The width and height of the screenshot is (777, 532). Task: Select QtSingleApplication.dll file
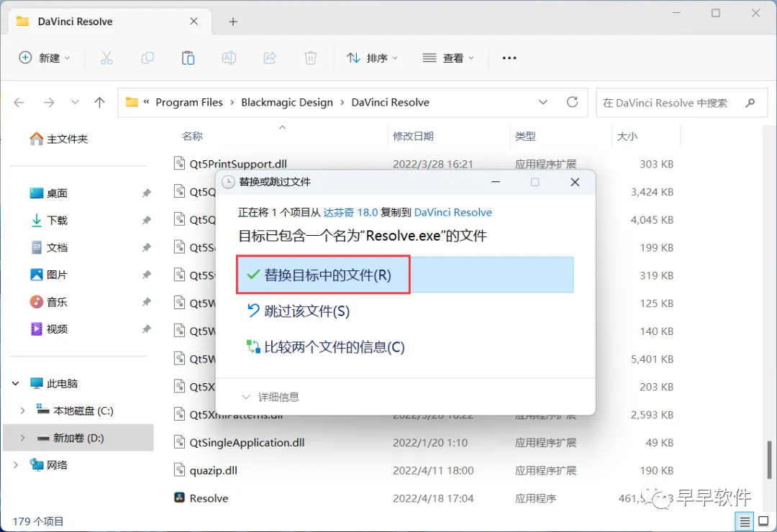pos(247,442)
